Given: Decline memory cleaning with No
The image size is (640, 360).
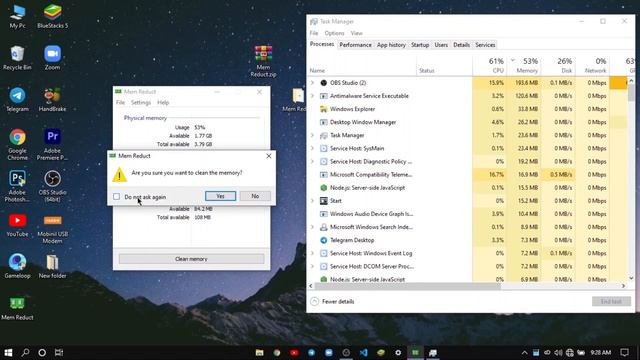Looking at the screenshot, I should pyautogui.click(x=255, y=196).
